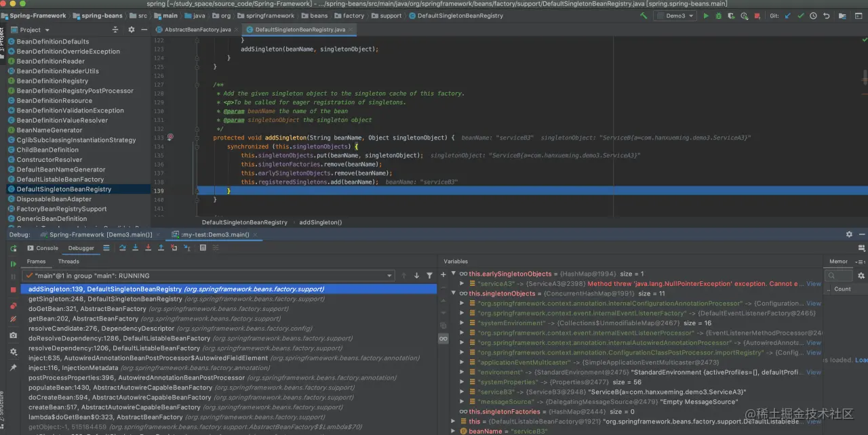Click Git update project arrow
Viewport: 868px width, 435px height.
click(788, 16)
